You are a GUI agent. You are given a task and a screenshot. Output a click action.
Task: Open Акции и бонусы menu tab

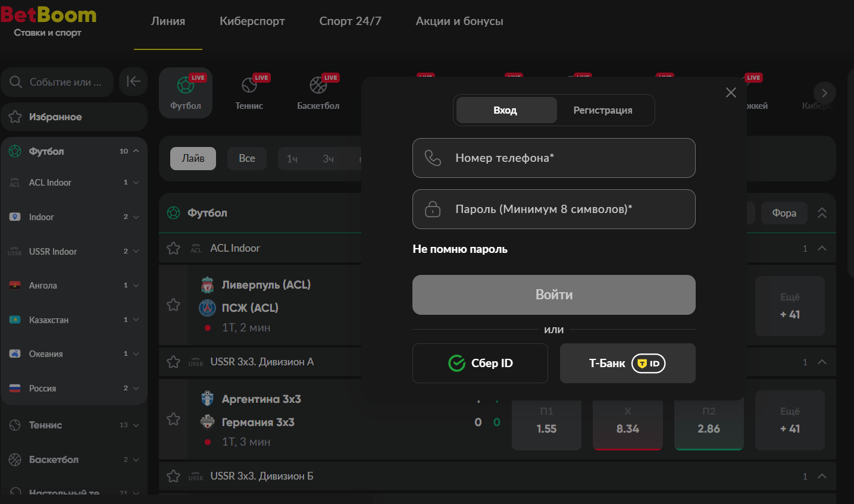pyautogui.click(x=459, y=21)
